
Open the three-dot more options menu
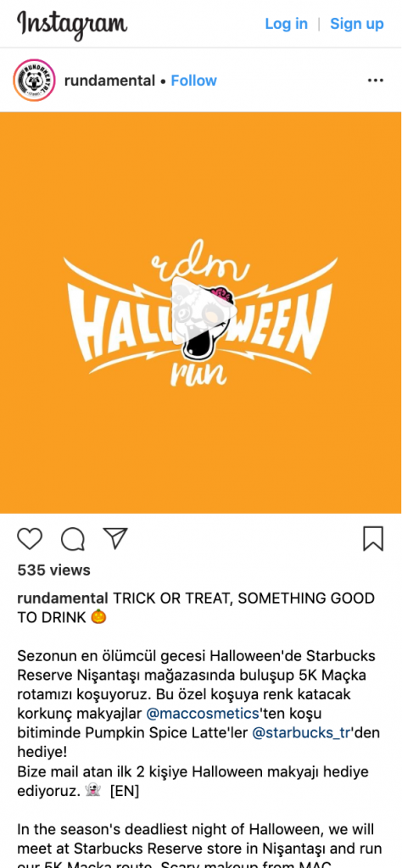click(x=376, y=81)
